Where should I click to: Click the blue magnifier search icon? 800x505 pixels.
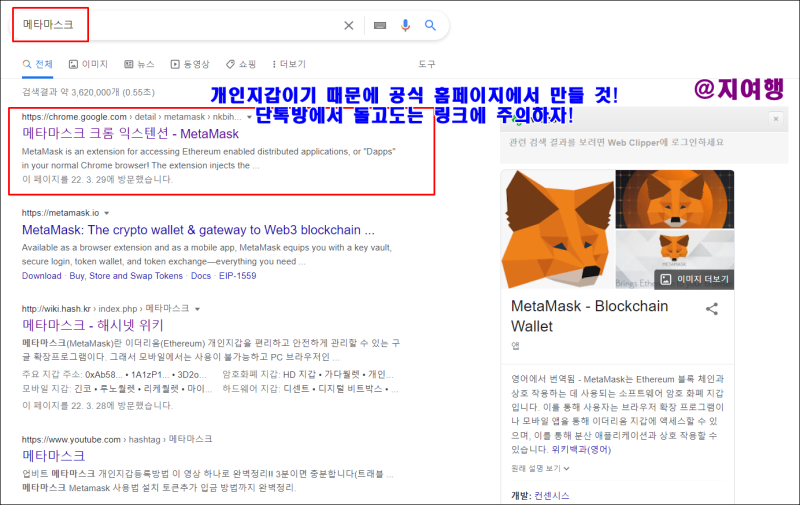[x=430, y=25]
